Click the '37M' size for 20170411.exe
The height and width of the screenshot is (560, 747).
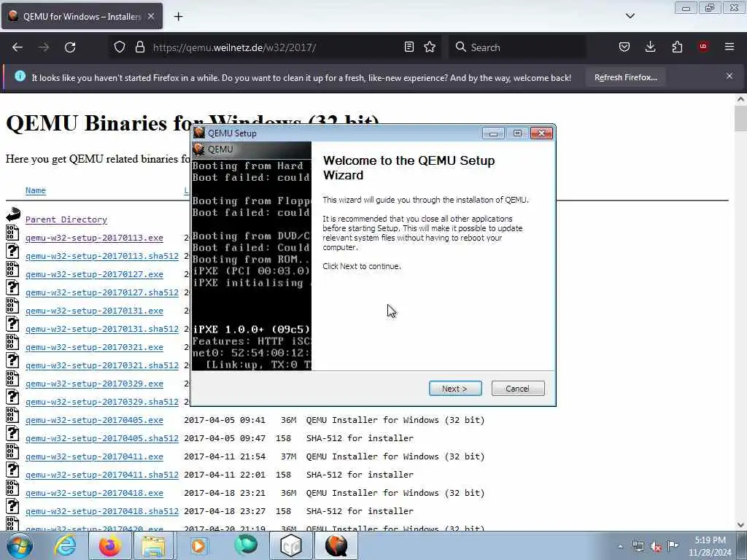pyautogui.click(x=288, y=456)
